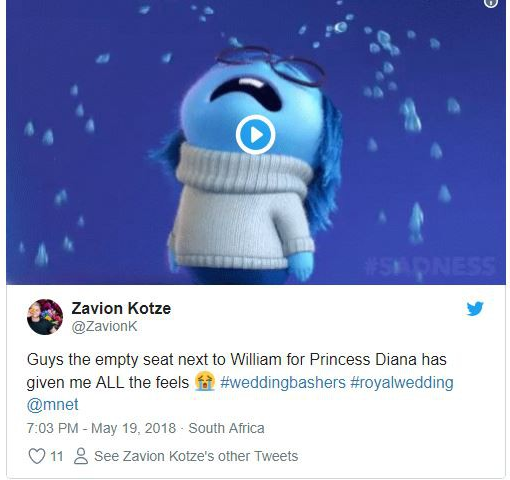See Zavion Kotze's other Tweets
The height and width of the screenshot is (480, 510).
pos(196,456)
